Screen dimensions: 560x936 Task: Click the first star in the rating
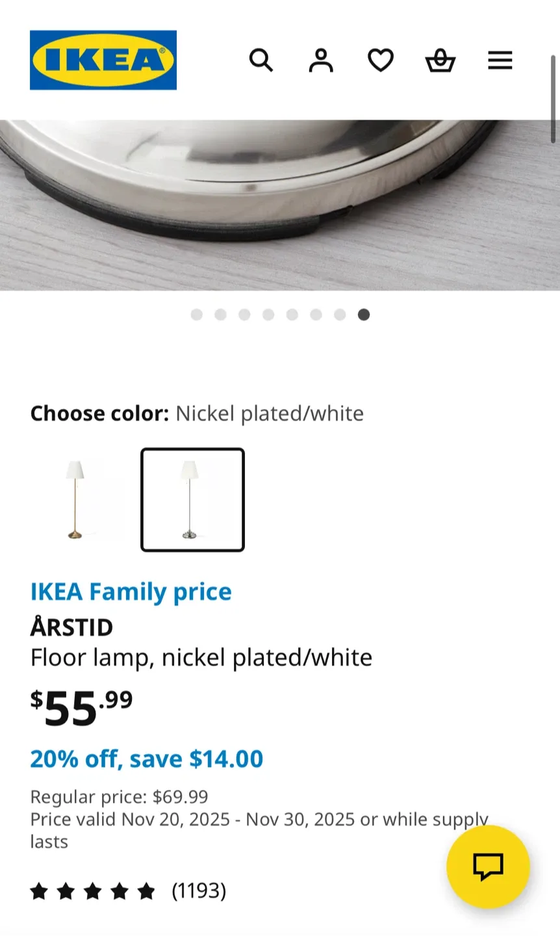click(40, 891)
